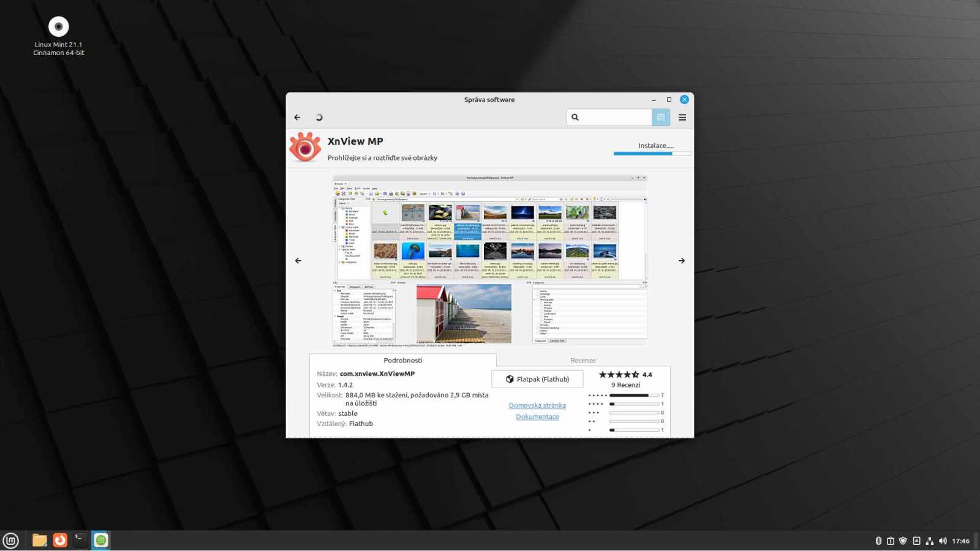Select the Software Manager taskbar icon
This screenshot has height=551, width=980.
[101, 541]
